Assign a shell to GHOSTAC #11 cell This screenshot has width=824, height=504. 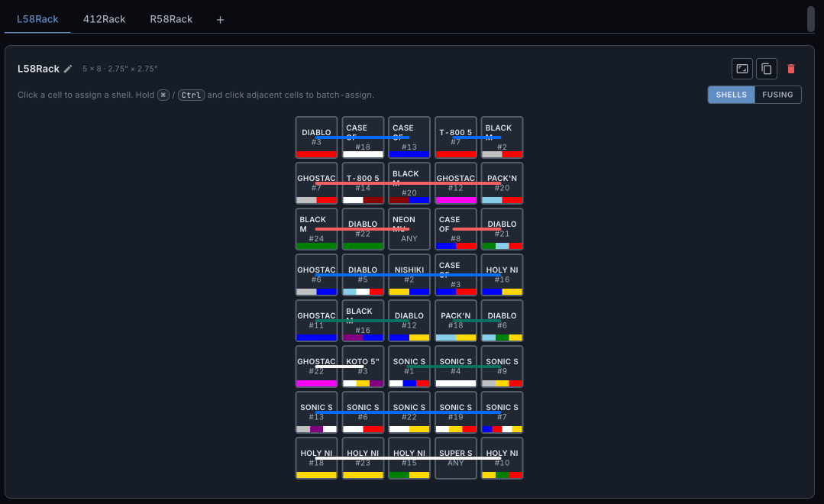(316, 321)
